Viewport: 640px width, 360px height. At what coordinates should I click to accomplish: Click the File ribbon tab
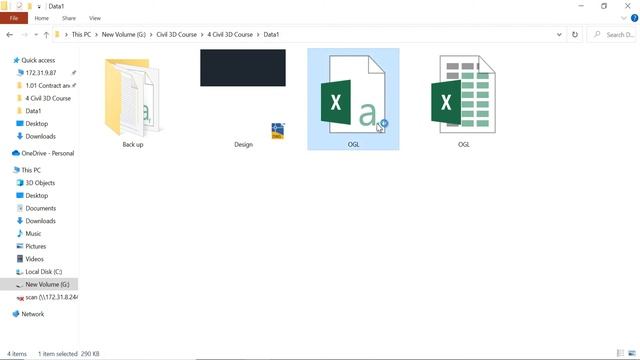(x=14, y=18)
